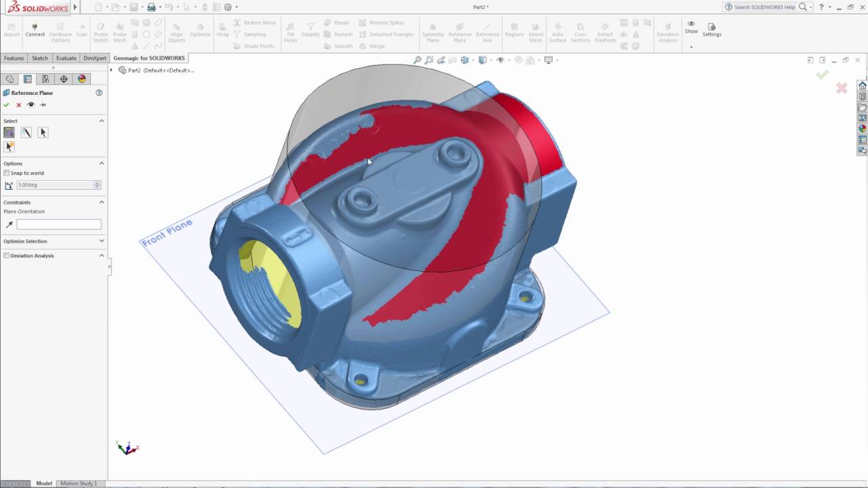Accept the Reference Plane with green checkmark

point(7,105)
